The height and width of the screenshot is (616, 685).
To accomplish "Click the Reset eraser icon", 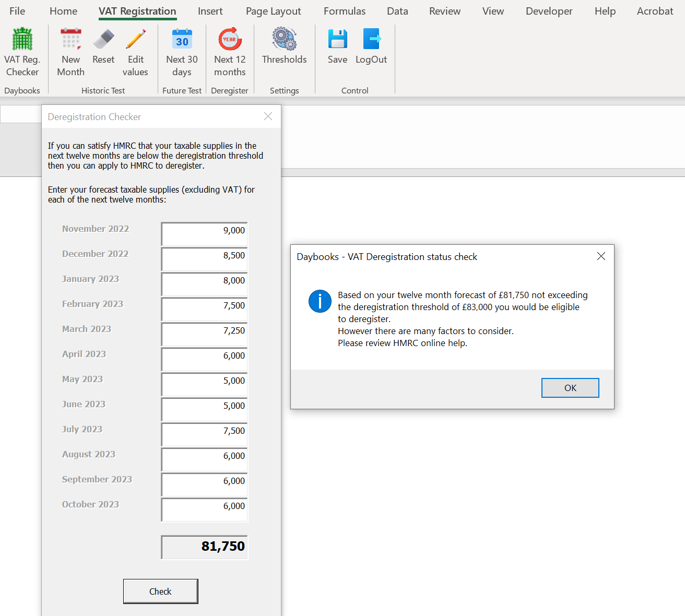I will [103, 40].
